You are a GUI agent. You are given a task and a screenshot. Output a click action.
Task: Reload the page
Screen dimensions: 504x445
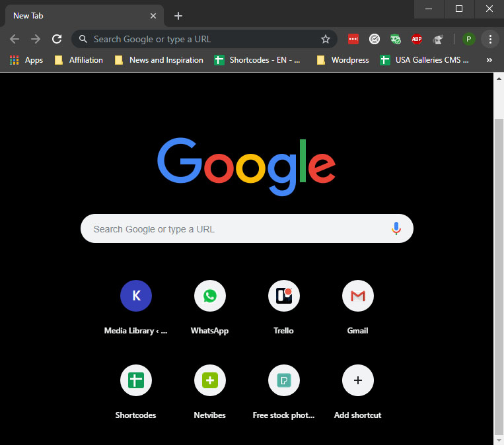click(x=57, y=39)
